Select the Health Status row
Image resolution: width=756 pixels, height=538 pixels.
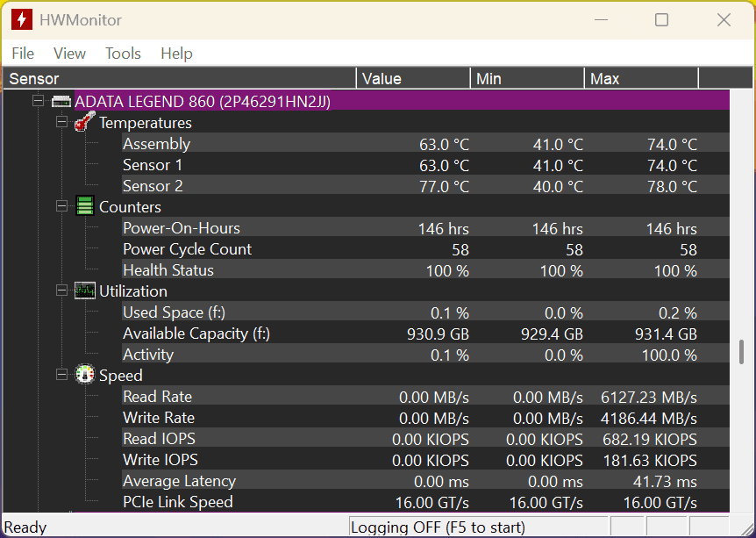[x=425, y=270]
